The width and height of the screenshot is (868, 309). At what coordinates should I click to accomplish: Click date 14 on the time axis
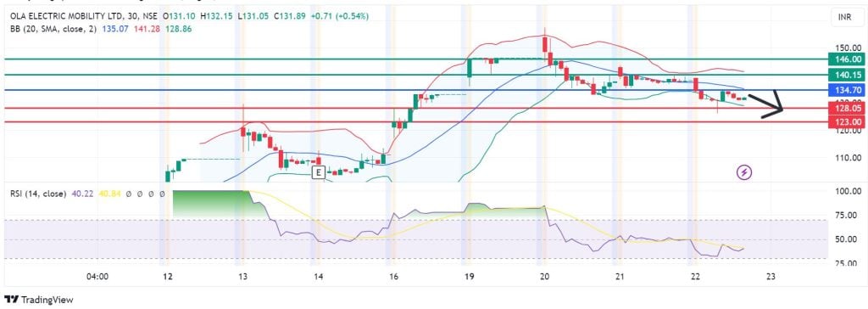(318, 276)
